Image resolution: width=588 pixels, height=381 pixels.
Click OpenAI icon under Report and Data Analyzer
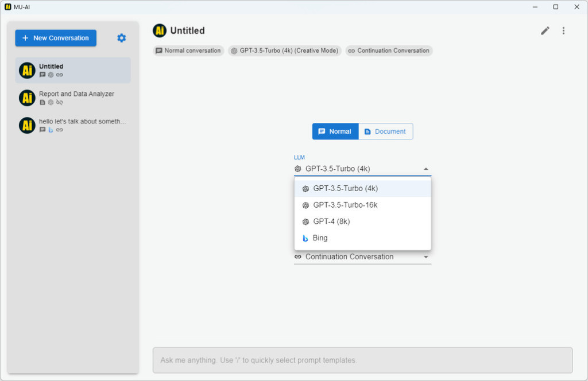click(51, 102)
